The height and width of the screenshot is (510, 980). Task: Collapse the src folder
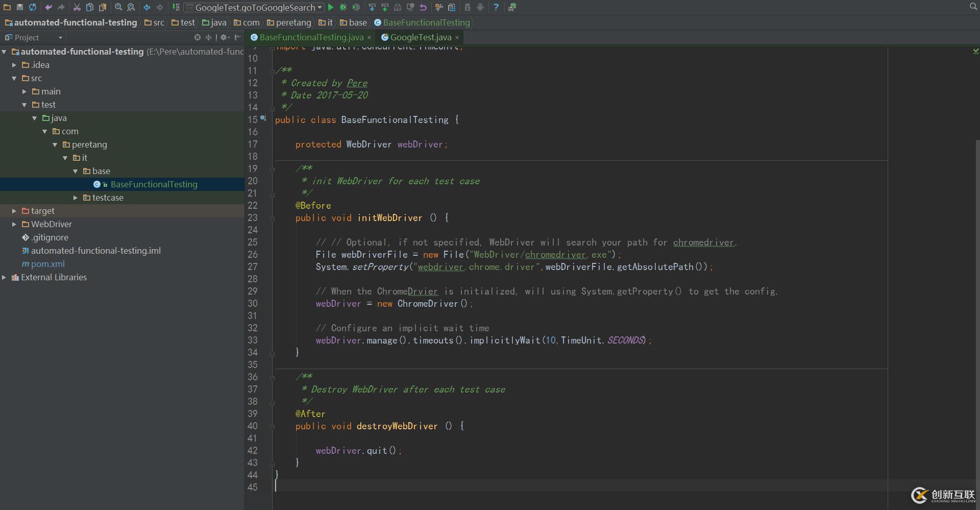pyautogui.click(x=14, y=78)
